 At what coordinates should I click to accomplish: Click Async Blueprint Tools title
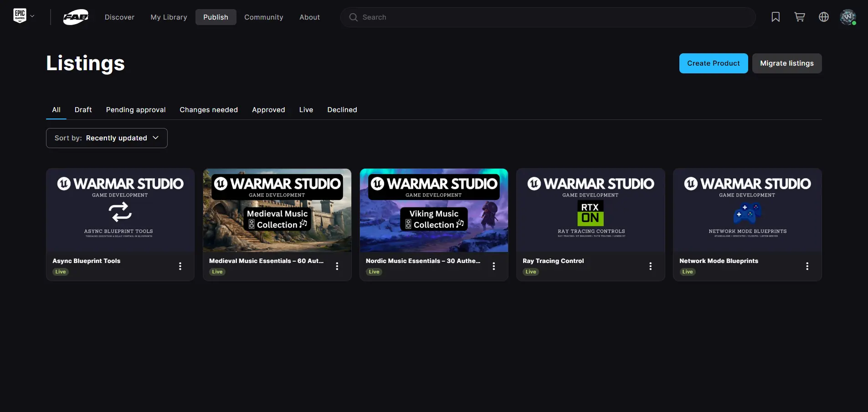pos(87,261)
